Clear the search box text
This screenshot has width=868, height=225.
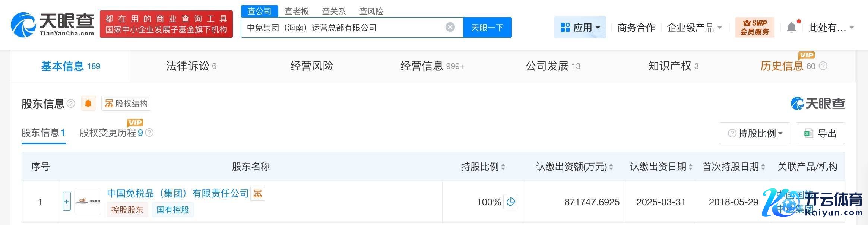450,27
